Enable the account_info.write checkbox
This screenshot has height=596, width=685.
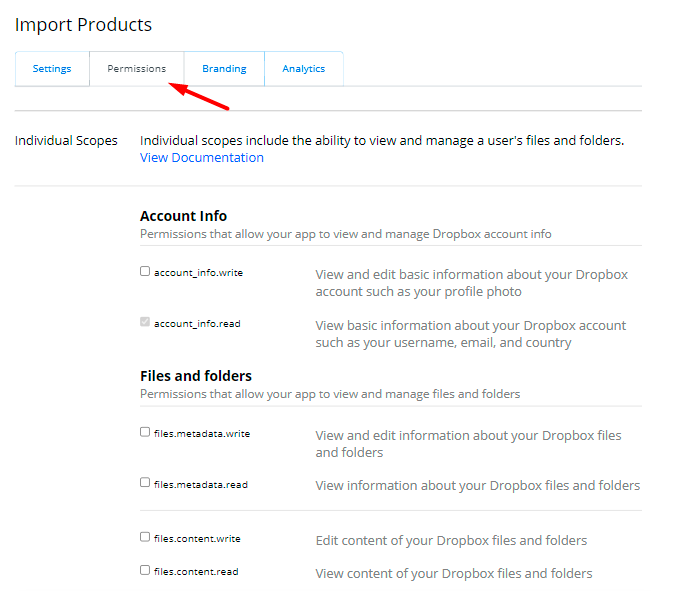[x=145, y=271]
